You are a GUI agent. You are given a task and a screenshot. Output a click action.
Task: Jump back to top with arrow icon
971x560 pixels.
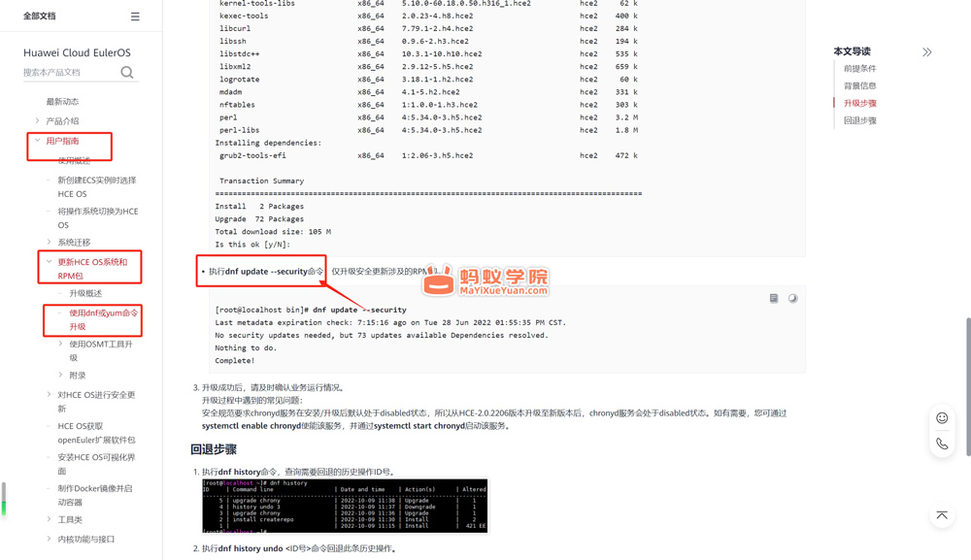tap(942, 515)
